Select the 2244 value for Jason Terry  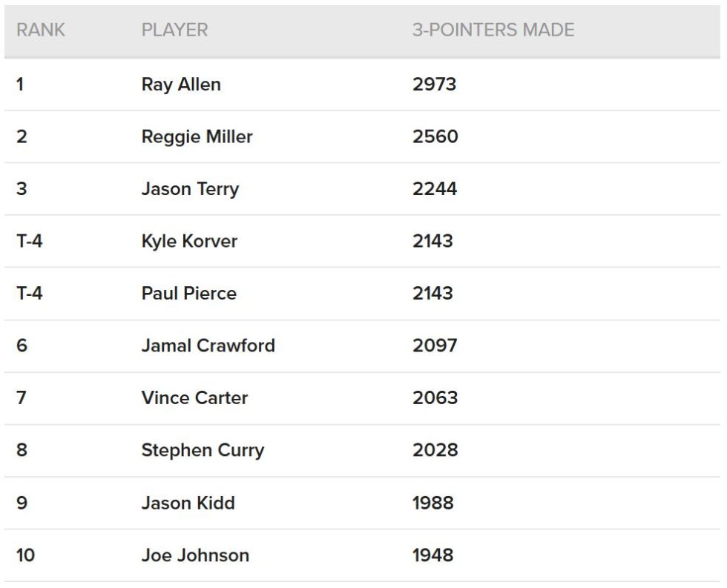(435, 189)
